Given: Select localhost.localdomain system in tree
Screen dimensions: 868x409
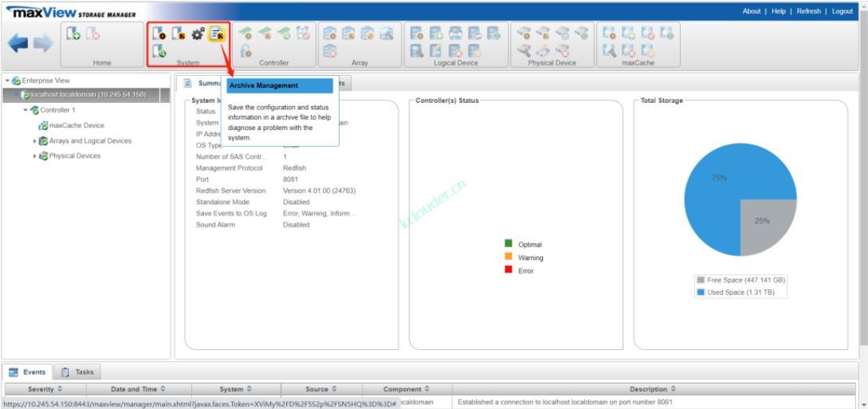Looking at the screenshot, I should 87,95.
